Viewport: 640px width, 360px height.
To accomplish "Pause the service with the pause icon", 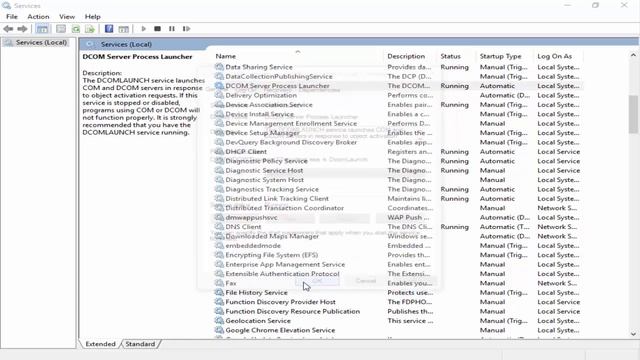I will (171, 29).
